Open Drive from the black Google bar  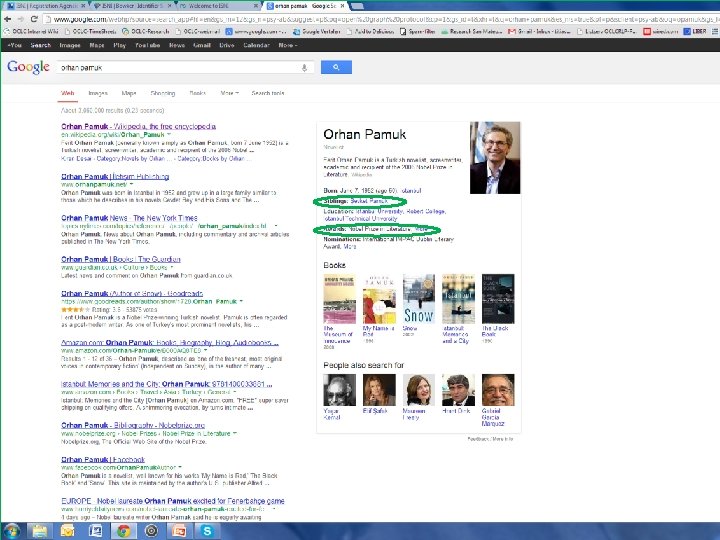pyautogui.click(x=226, y=45)
